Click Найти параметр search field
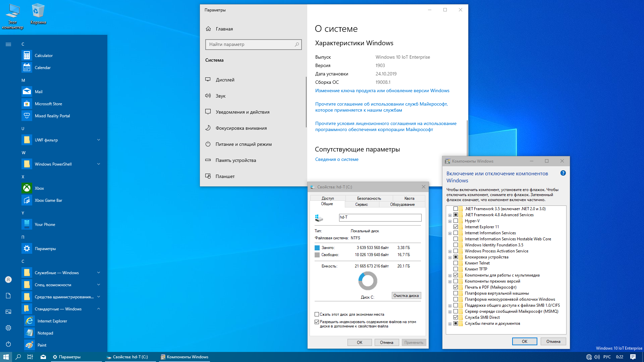 253,45
